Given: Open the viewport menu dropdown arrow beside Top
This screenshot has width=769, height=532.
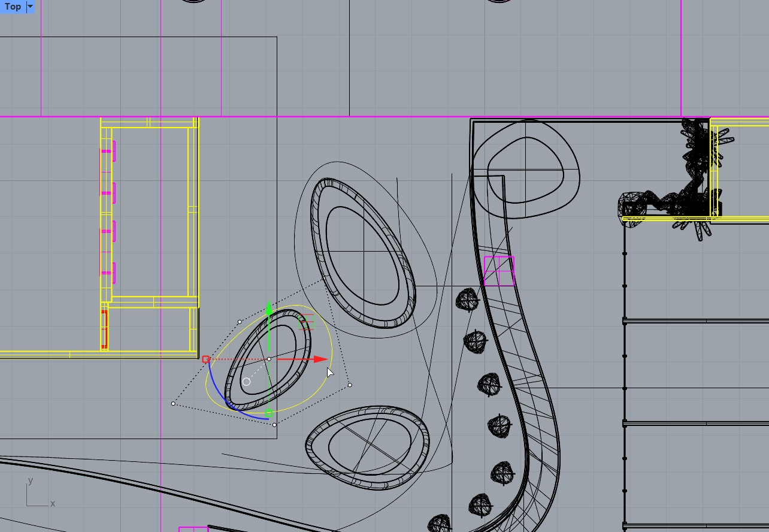Looking at the screenshot, I should click(31, 7).
